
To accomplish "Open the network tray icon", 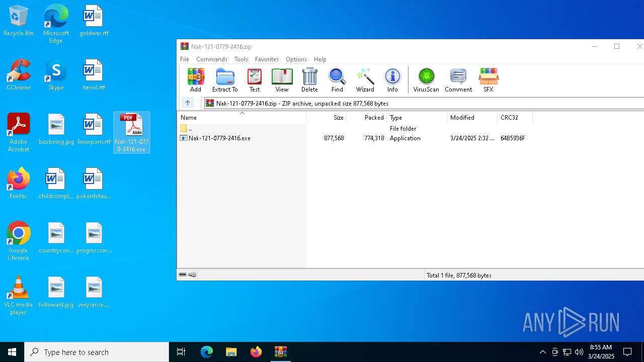I will pyautogui.click(x=567, y=352).
